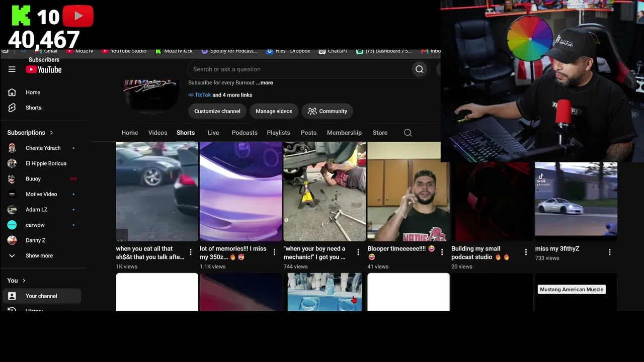Switch to the Posts tab
This screenshot has height=362, width=644.
pyautogui.click(x=308, y=133)
